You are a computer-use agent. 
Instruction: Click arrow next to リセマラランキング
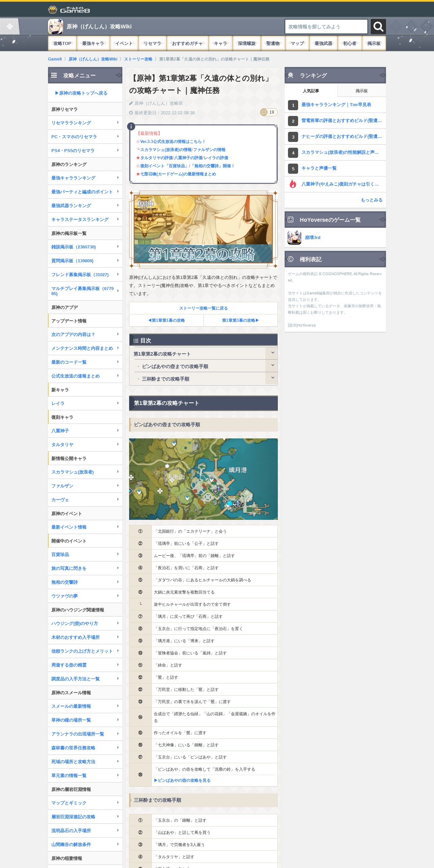point(118,123)
